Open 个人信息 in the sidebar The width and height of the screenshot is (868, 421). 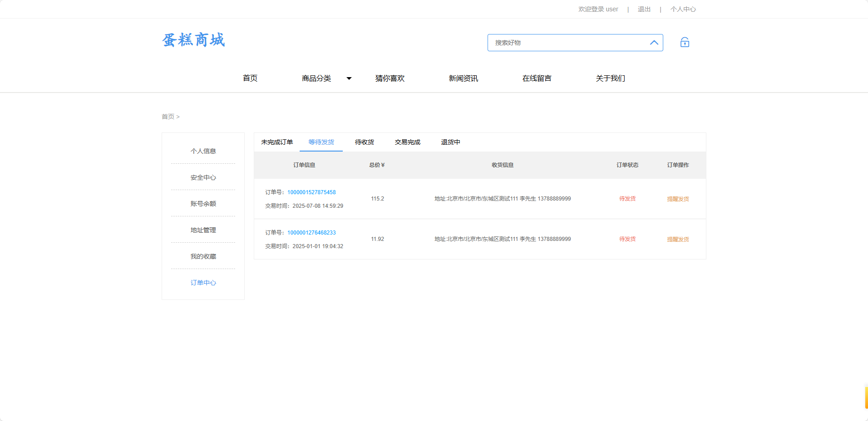click(203, 151)
